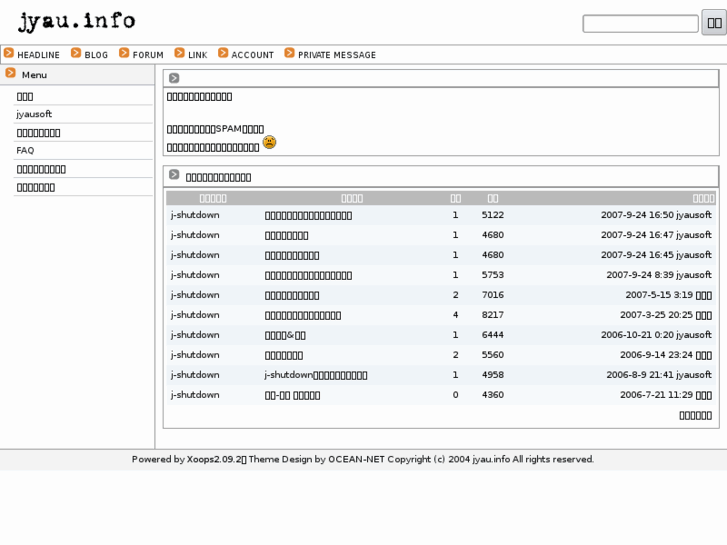Click the sad smiley face emoticon
Viewport: 727px width, 545px height.
pyautogui.click(x=269, y=142)
